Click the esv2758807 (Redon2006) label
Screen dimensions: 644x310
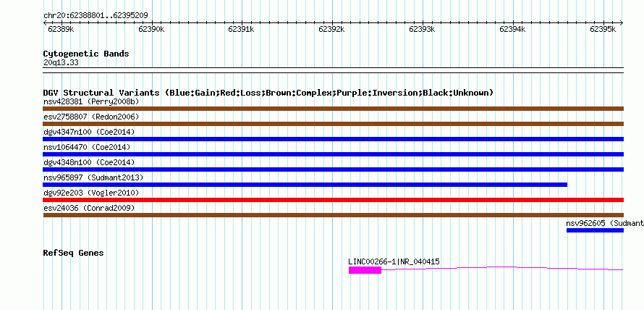click(91, 117)
